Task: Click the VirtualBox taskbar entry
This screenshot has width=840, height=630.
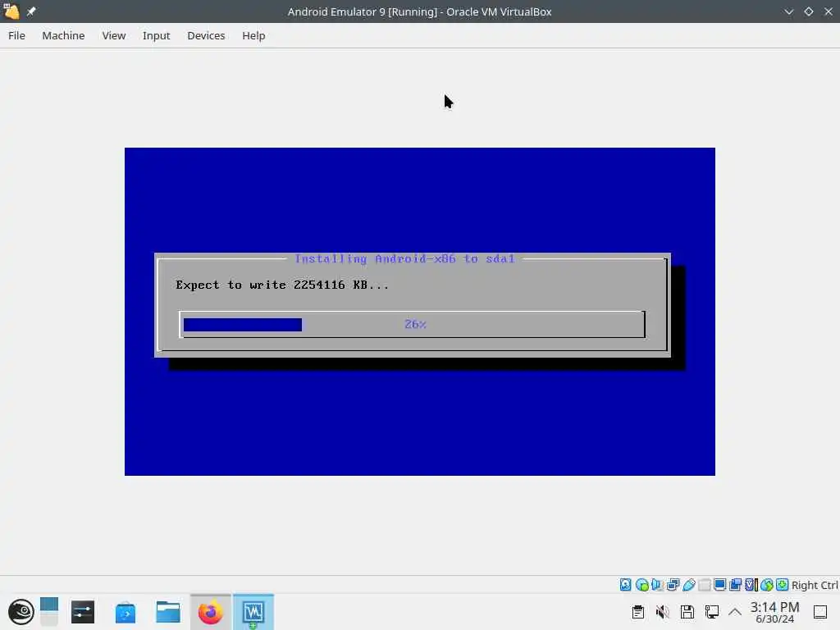Action: point(253,612)
